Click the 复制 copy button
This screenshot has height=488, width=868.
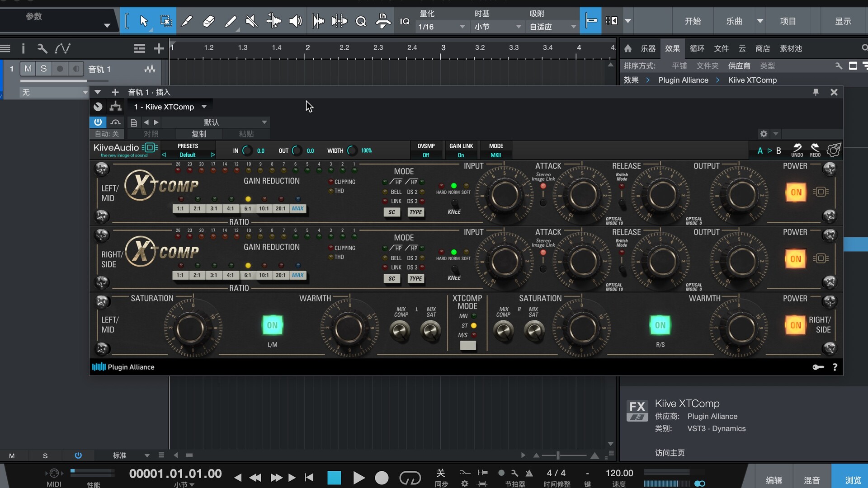(199, 134)
